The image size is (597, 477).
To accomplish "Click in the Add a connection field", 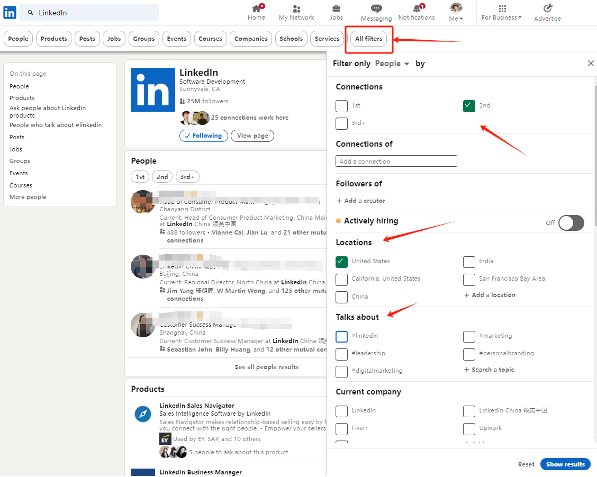I will [396, 161].
